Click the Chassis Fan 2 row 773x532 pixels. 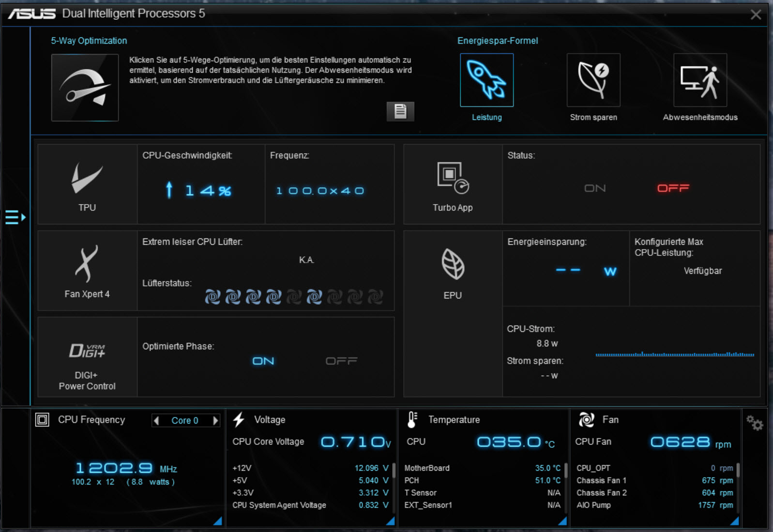point(655,493)
